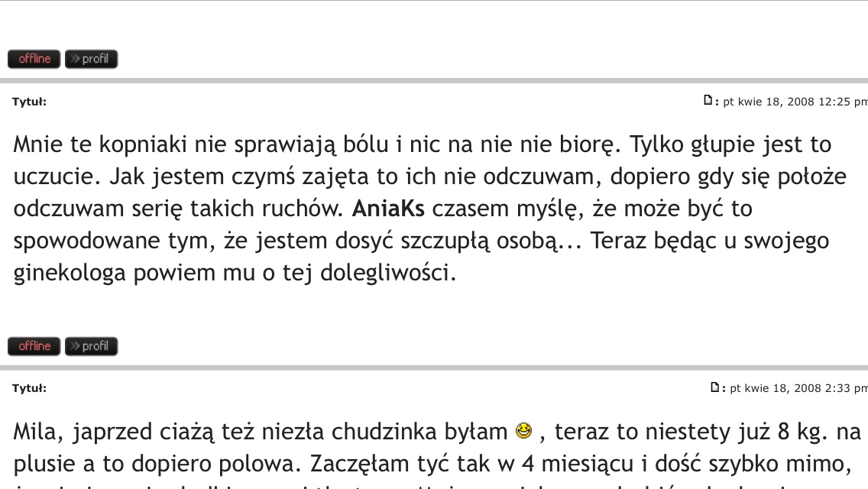Click the double-chevron icon on the second profil button

[x=76, y=346]
